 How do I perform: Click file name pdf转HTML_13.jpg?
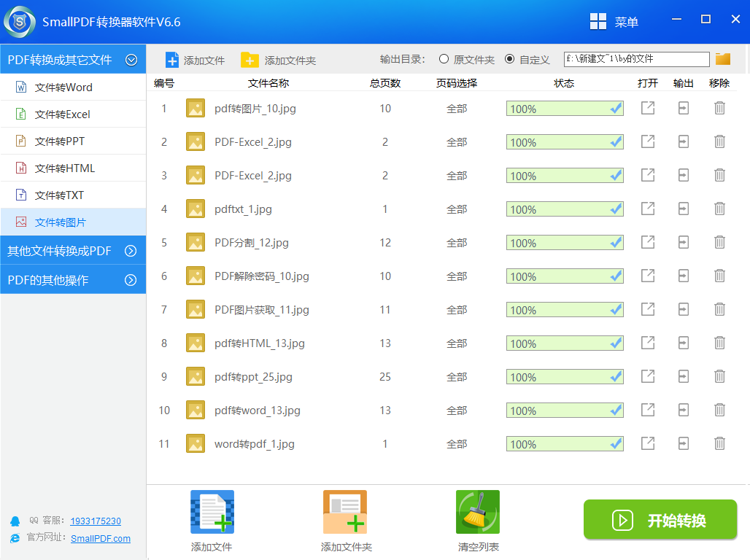click(x=260, y=343)
